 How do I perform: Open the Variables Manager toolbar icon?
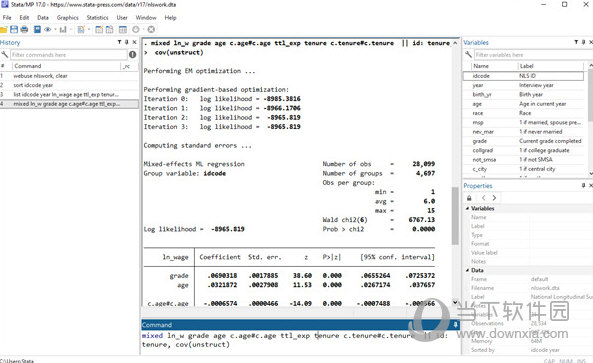[123, 29]
